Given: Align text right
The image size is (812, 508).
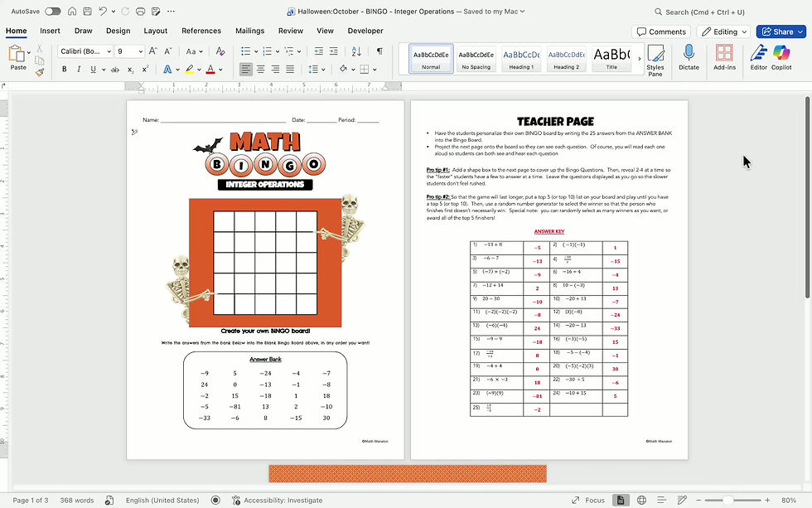Looking at the screenshot, I should click(275, 69).
